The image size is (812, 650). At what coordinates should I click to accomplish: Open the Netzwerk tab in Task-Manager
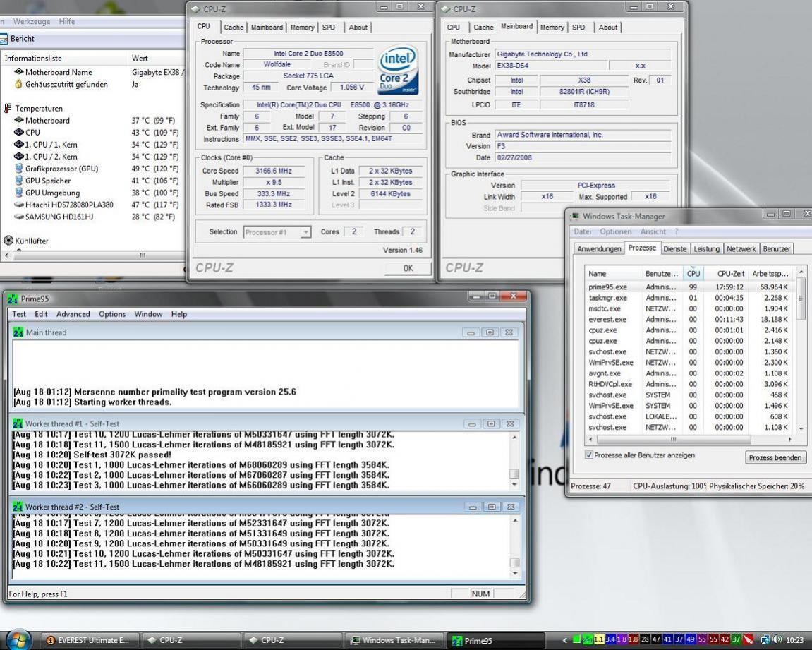pyautogui.click(x=741, y=248)
